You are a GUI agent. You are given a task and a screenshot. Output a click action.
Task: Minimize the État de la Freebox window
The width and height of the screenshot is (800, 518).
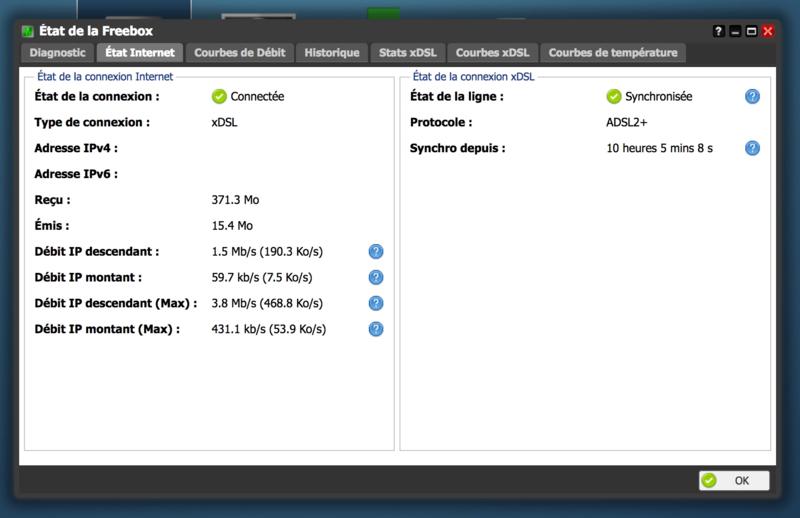[x=735, y=31]
